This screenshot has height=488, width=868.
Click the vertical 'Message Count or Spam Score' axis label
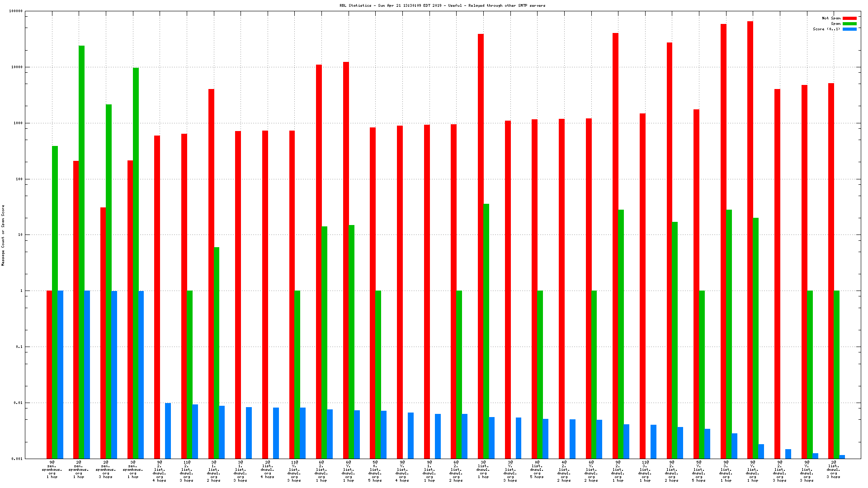pyautogui.click(x=3, y=235)
